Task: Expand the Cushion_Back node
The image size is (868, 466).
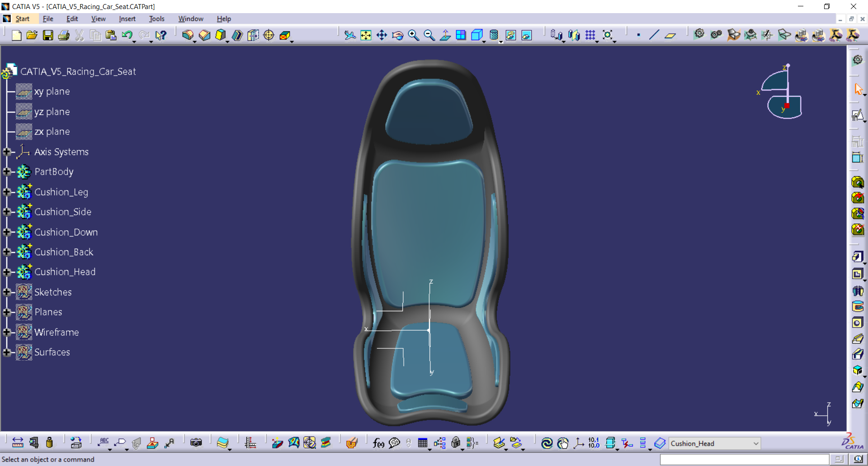Action: click(x=7, y=252)
